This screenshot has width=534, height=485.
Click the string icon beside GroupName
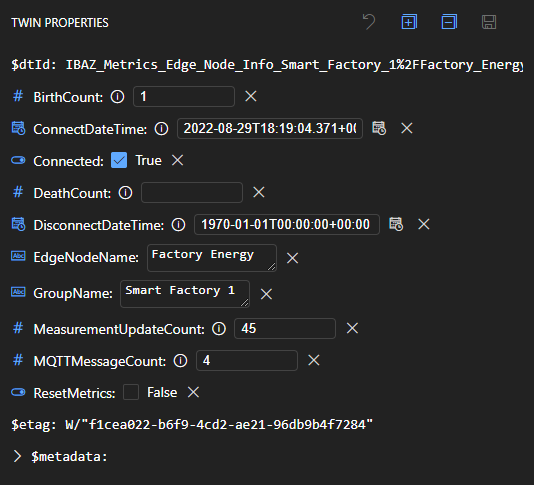point(18,292)
